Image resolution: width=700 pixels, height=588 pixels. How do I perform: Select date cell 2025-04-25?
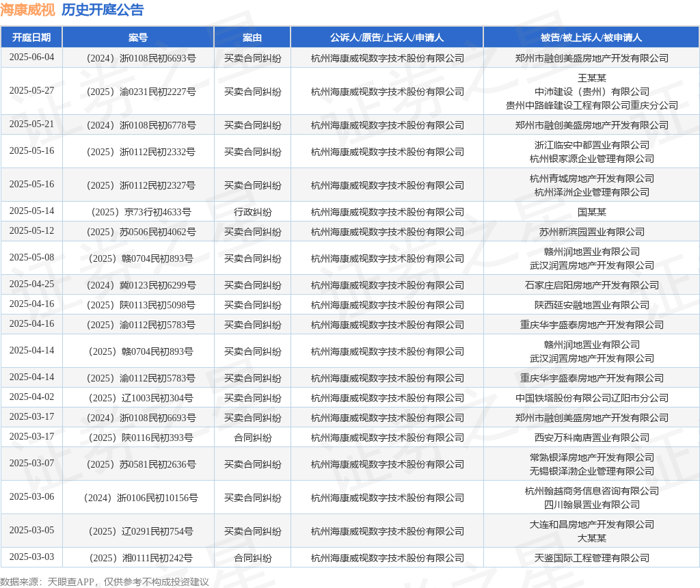[x=31, y=284]
